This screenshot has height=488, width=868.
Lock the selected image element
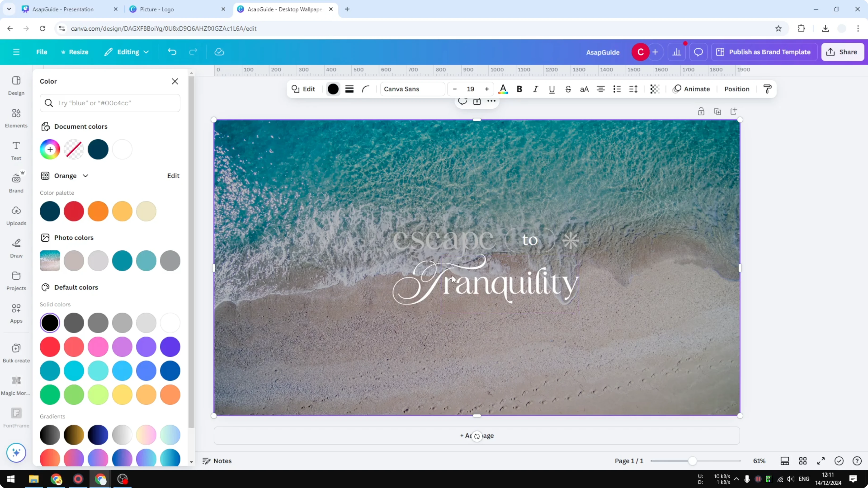701,112
